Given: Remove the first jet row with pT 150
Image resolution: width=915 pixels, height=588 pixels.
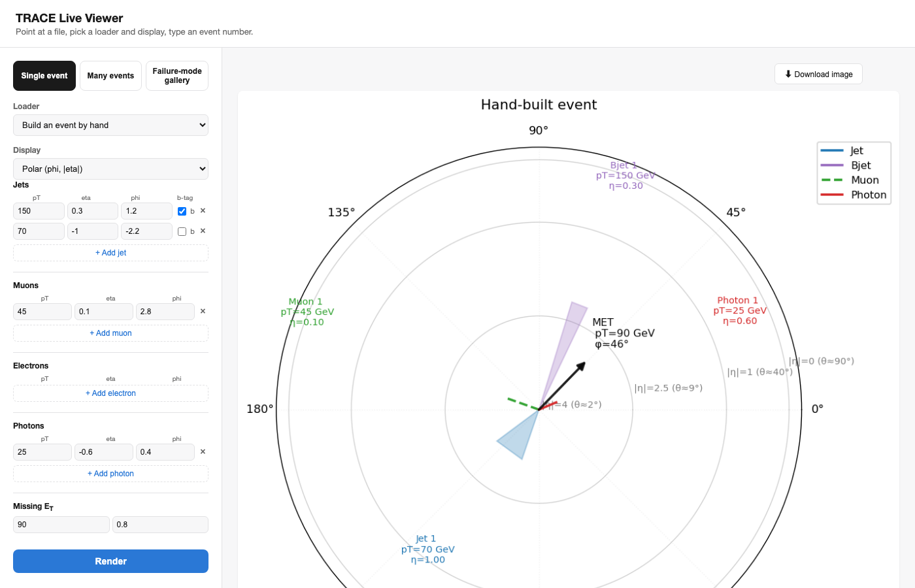Looking at the screenshot, I should point(203,211).
